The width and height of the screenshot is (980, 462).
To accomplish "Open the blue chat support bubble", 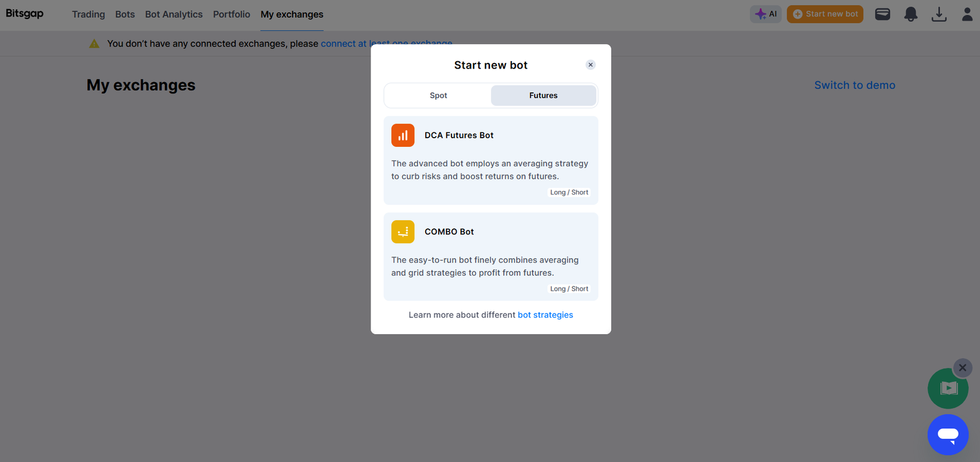I will pyautogui.click(x=948, y=434).
